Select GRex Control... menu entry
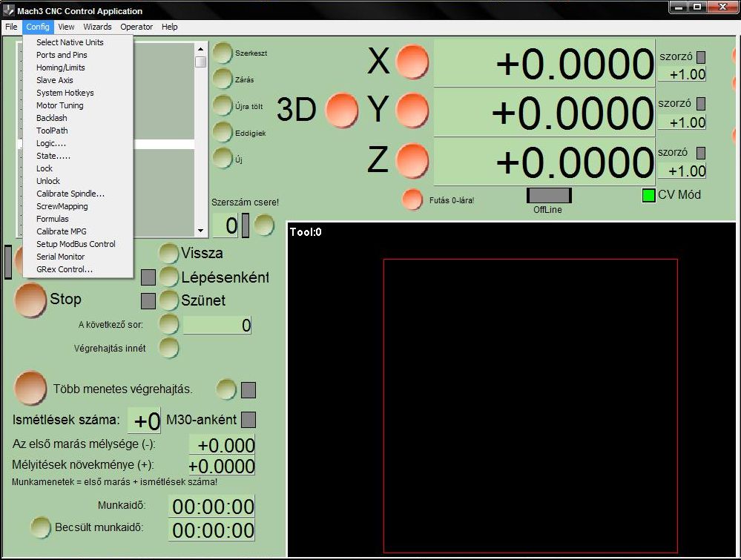 (77, 269)
